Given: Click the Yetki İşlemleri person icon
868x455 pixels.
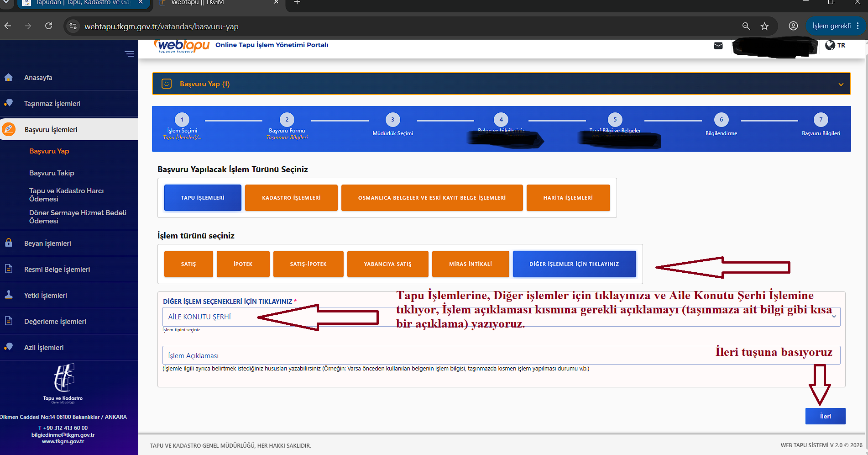Looking at the screenshot, I should pyautogui.click(x=9, y=295).
